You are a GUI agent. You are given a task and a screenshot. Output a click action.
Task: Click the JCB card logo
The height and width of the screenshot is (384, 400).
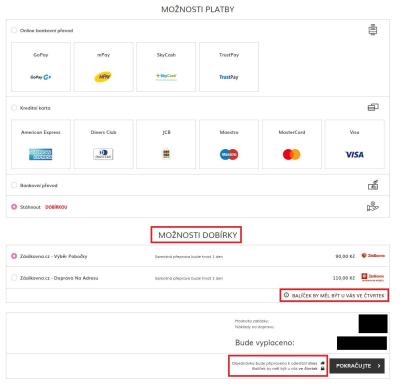click(x=166, y=154)
